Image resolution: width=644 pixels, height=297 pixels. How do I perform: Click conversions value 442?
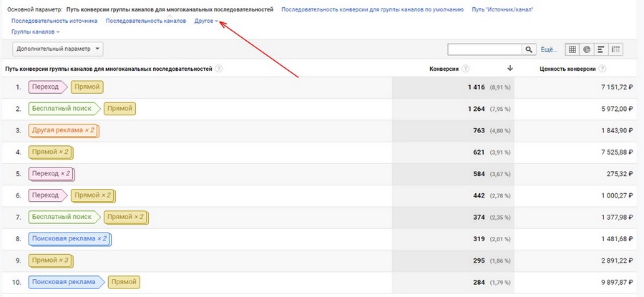[479, 196]
